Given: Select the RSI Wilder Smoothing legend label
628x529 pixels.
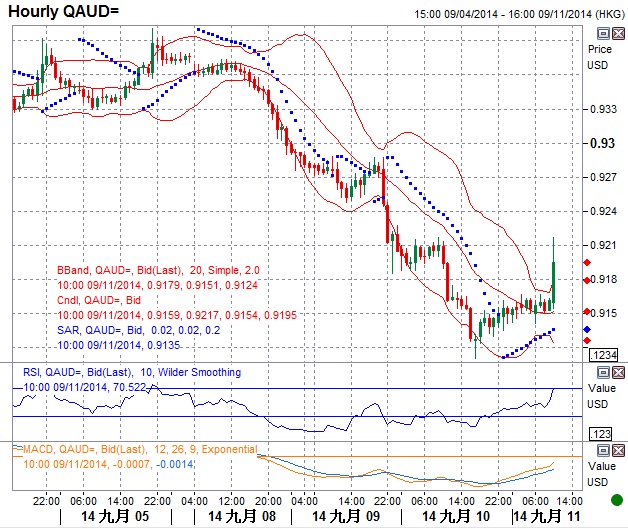Looking at the screenshot, I should [131, 372].
